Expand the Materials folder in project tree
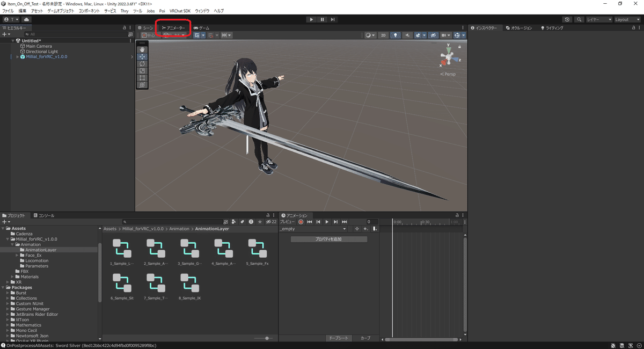The width and height of the screenshot is (644, 349). pyautogui.click(x=12, y=277)
